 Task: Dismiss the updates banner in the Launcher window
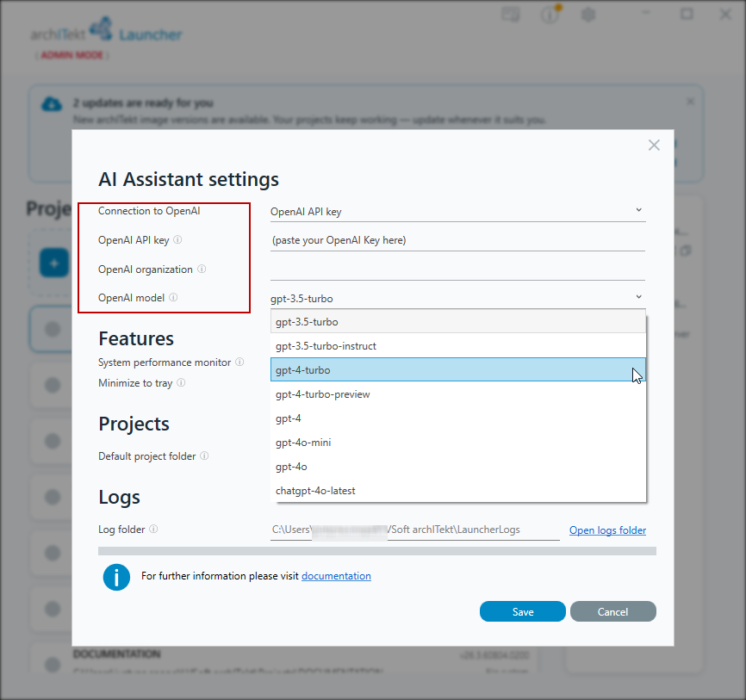690,102
